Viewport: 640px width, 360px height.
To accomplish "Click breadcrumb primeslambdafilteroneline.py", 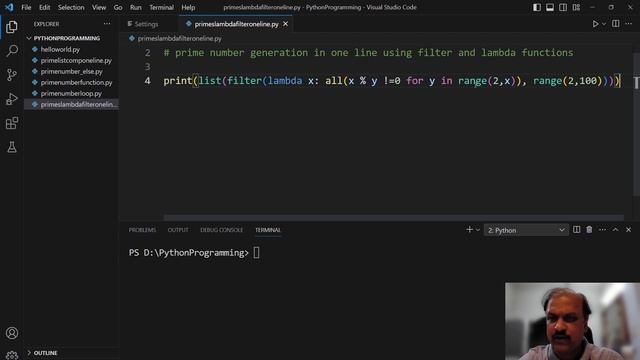I will coord(180,39).
